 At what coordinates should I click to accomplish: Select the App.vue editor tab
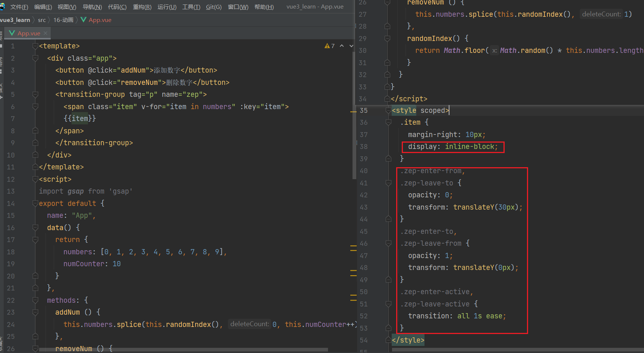pos(29,33)
